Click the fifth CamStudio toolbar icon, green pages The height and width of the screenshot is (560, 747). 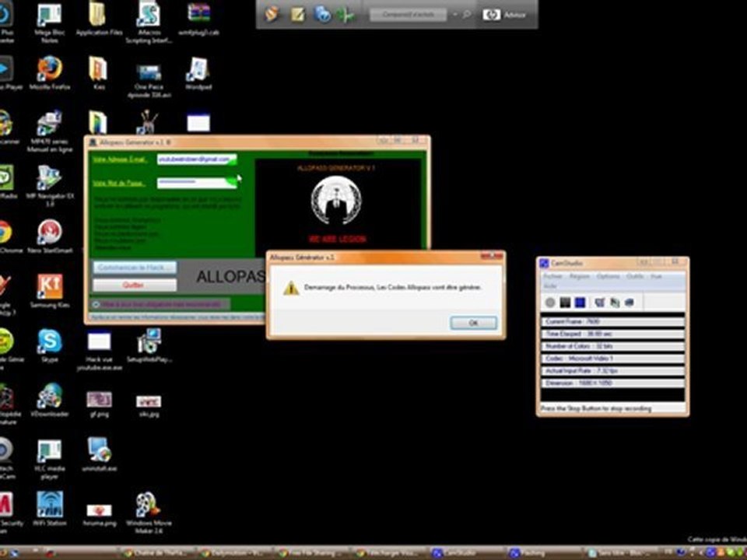pos(615,303)
